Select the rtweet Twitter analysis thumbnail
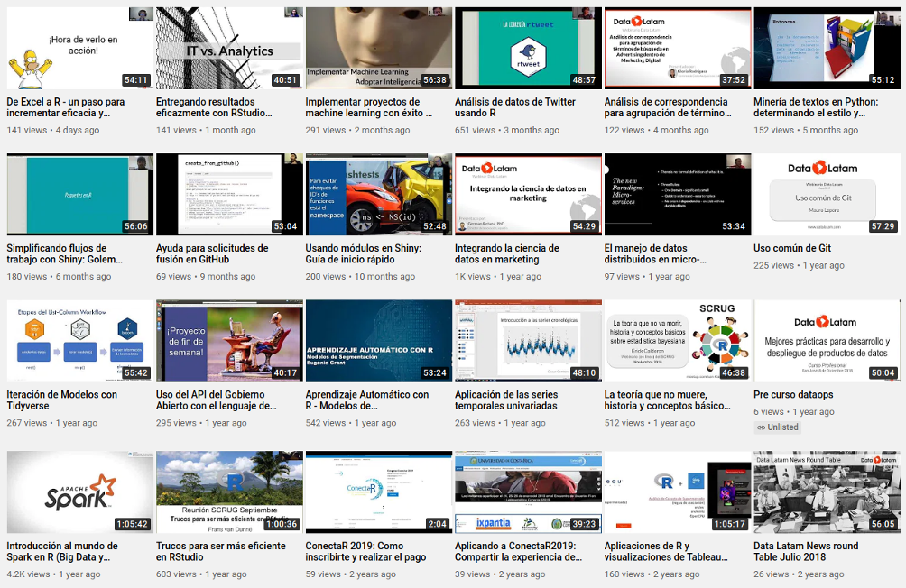This screenshot has width=906, height=588. pos(528,49)
